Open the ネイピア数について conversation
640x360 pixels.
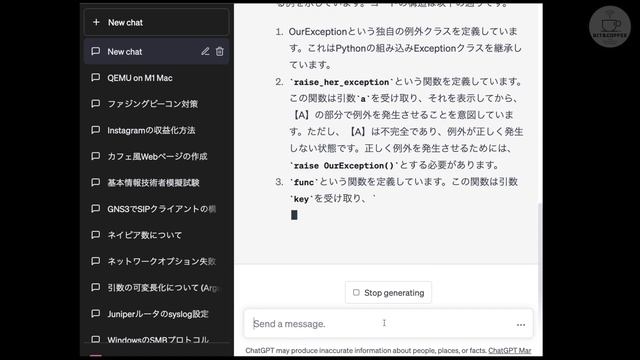click(x=156, y=235)
